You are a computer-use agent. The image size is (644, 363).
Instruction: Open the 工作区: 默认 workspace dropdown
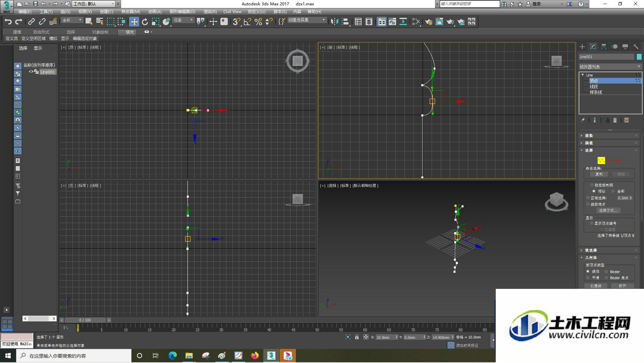tap(94, 4)
